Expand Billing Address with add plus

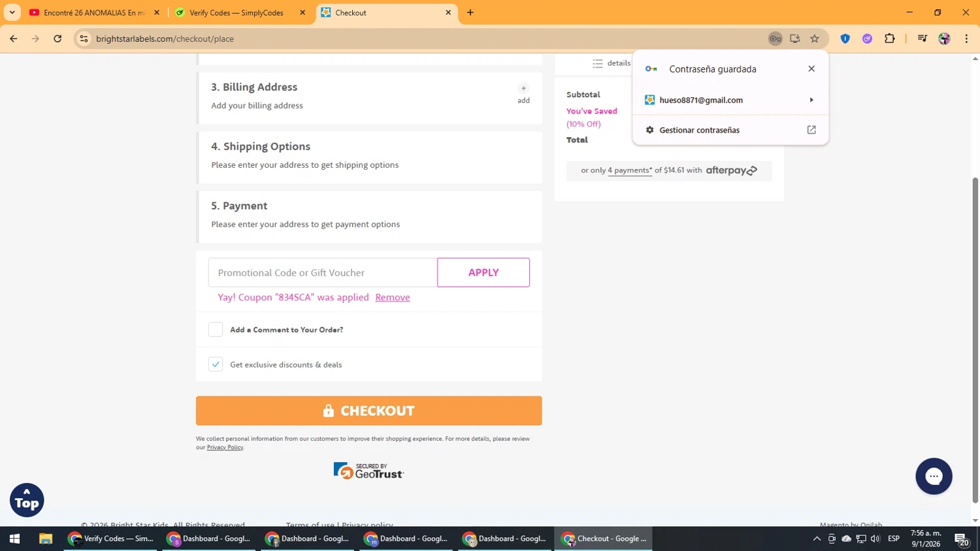click(523, 93)
